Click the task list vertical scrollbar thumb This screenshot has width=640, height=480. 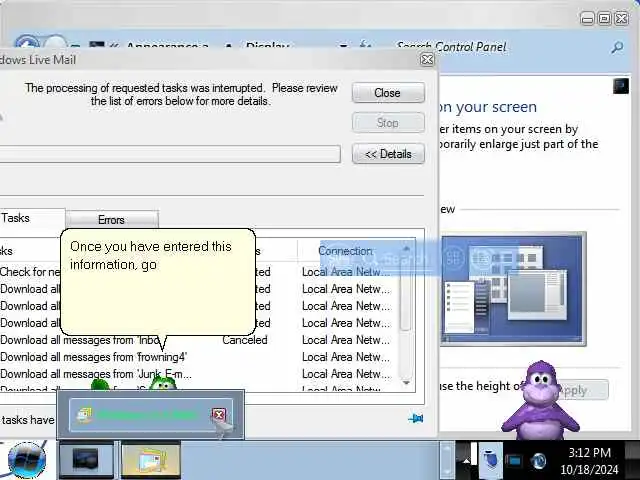[x=405, y=292]
